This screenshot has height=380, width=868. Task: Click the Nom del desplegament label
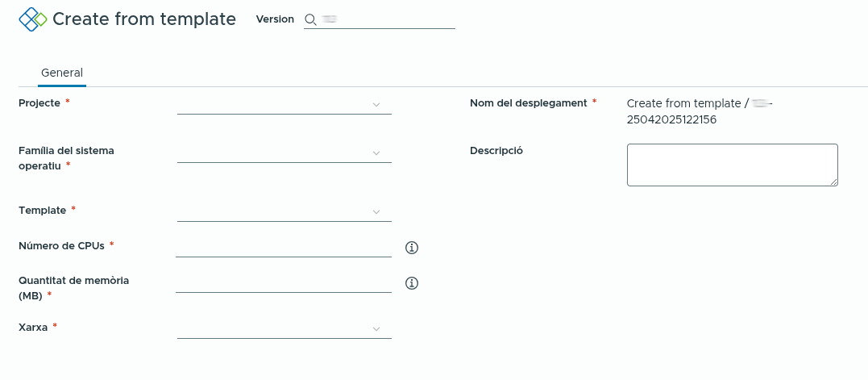click(x=528, y=103)
